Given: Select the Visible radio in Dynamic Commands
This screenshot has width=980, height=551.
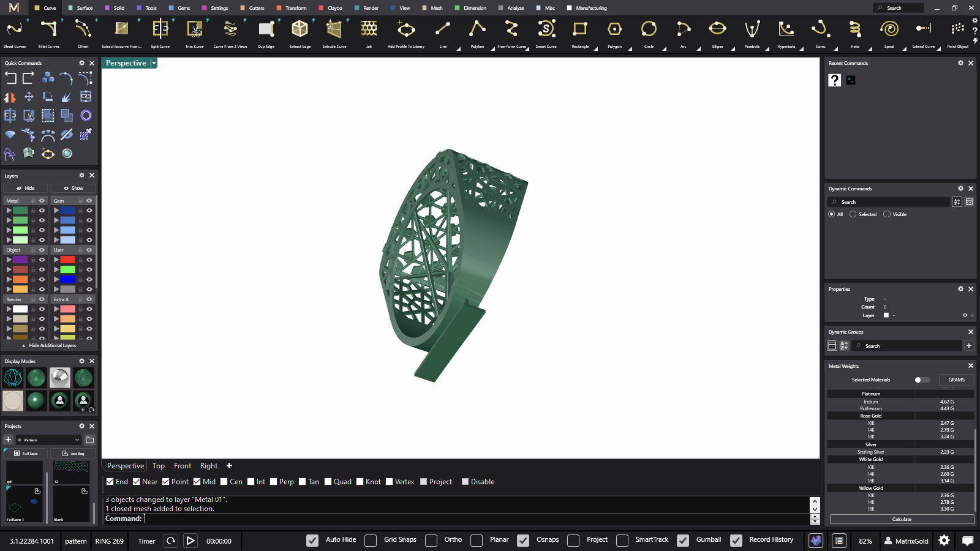Looking at the screenshot, I should coord(887,214).
